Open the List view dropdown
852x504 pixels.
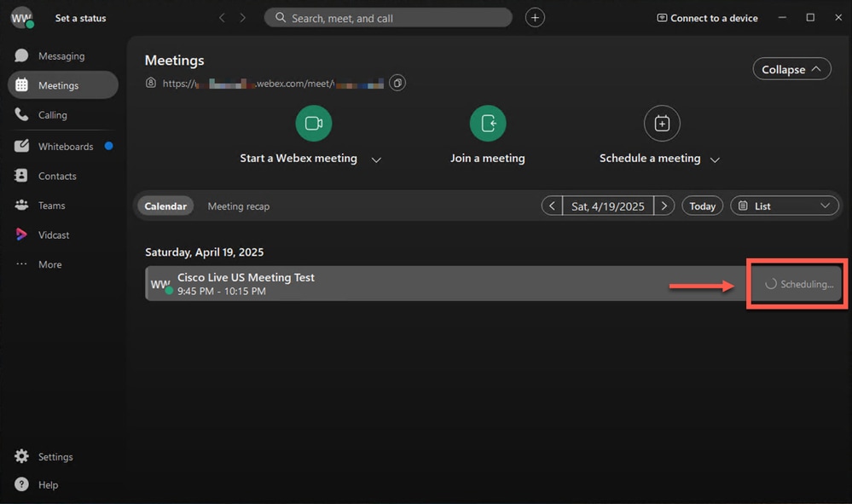tap(785, 206)
